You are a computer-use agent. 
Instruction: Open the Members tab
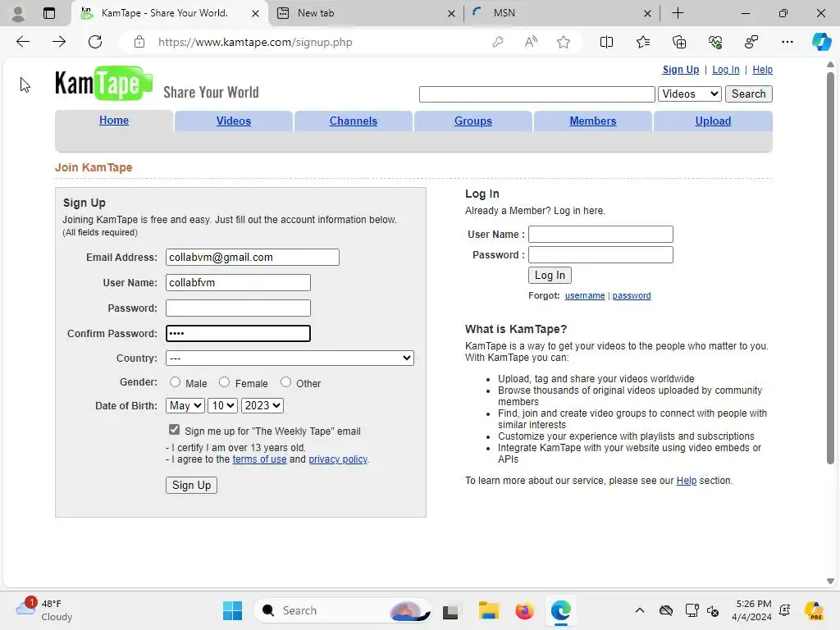(592, 121)
